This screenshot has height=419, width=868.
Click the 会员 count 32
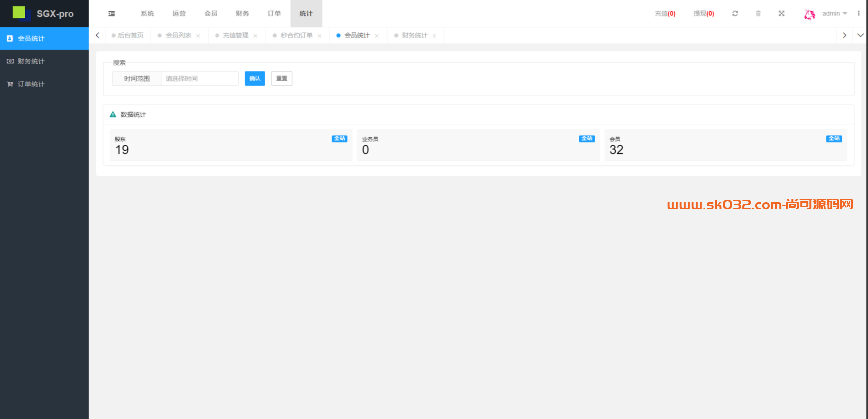[616, 150]
